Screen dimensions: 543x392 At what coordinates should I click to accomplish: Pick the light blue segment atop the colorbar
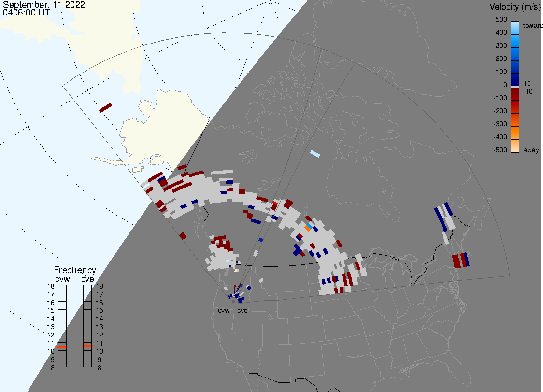(x=515, y=28)
